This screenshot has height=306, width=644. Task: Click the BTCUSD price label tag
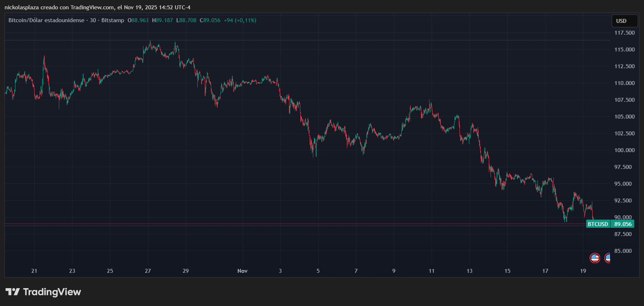click(598, 224)
